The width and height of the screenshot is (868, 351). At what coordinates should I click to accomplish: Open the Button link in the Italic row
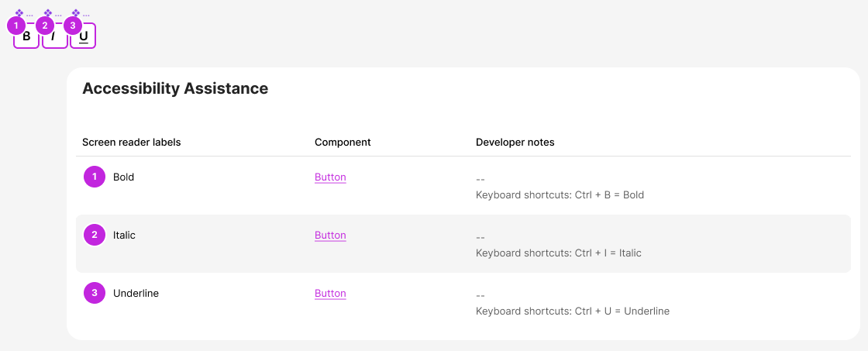point(330,236)
